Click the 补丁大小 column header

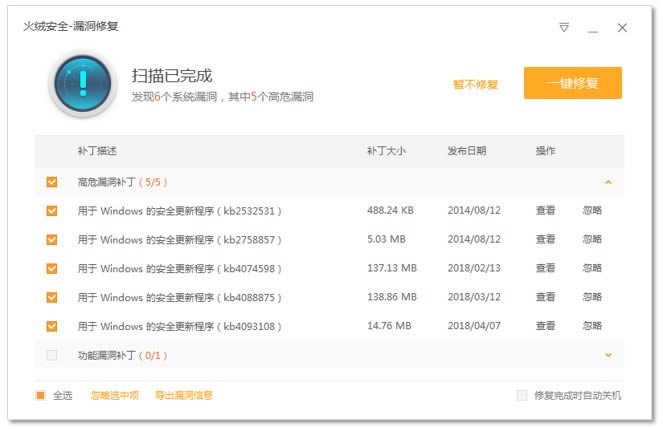[386, 151]
